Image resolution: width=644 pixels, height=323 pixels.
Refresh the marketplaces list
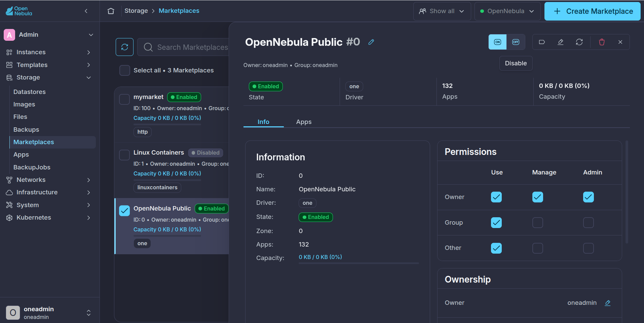pos(124,47)
